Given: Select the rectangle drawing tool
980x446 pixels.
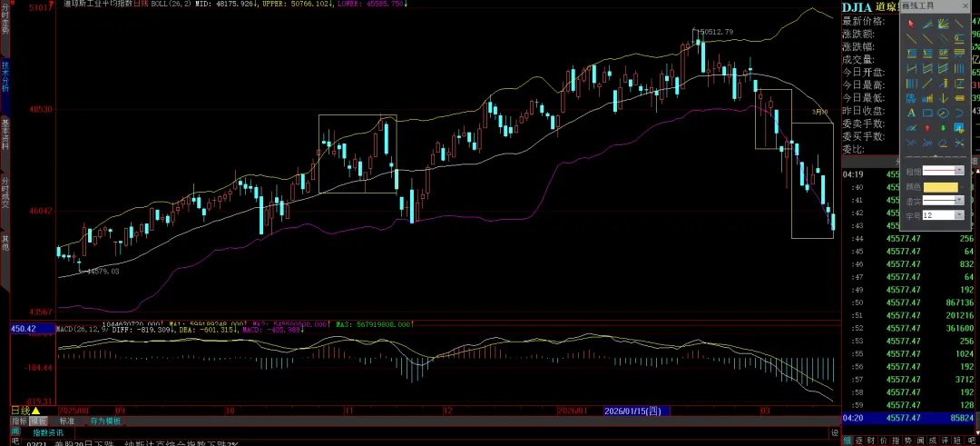Looking at the screenshot, I should (x=927, y=113).
